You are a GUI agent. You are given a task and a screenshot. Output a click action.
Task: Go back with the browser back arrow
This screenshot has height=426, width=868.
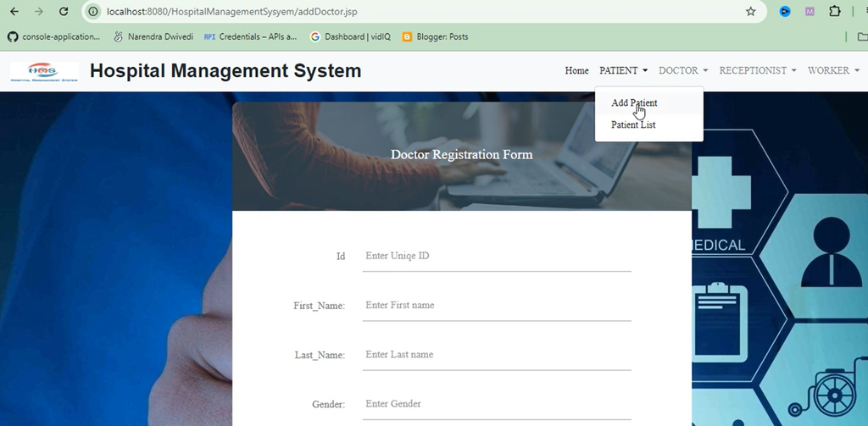click(15, 11)
